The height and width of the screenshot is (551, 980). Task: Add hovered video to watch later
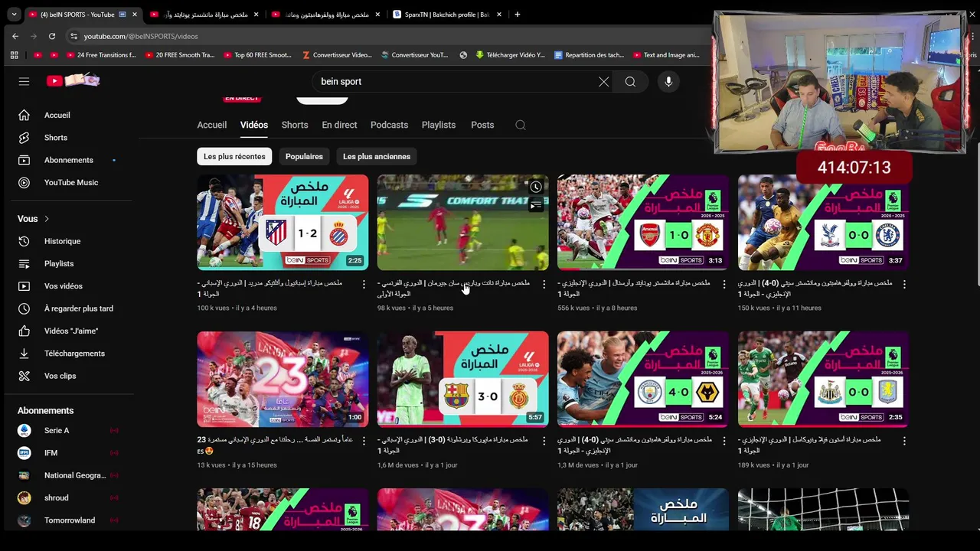click(536, 187)
